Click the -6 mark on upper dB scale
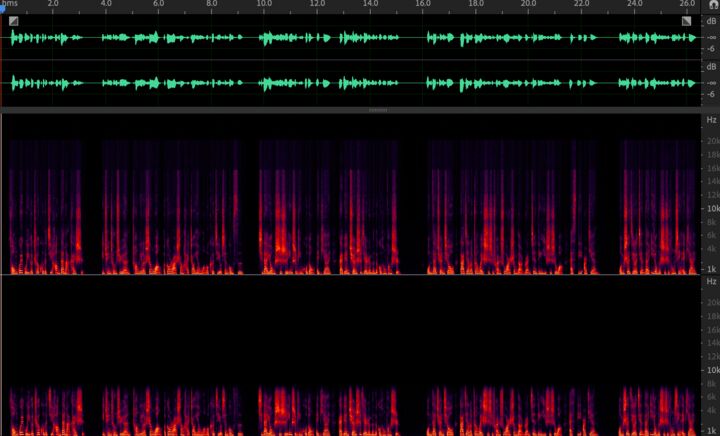Screen dimensions: 720x436 (711, 48)
